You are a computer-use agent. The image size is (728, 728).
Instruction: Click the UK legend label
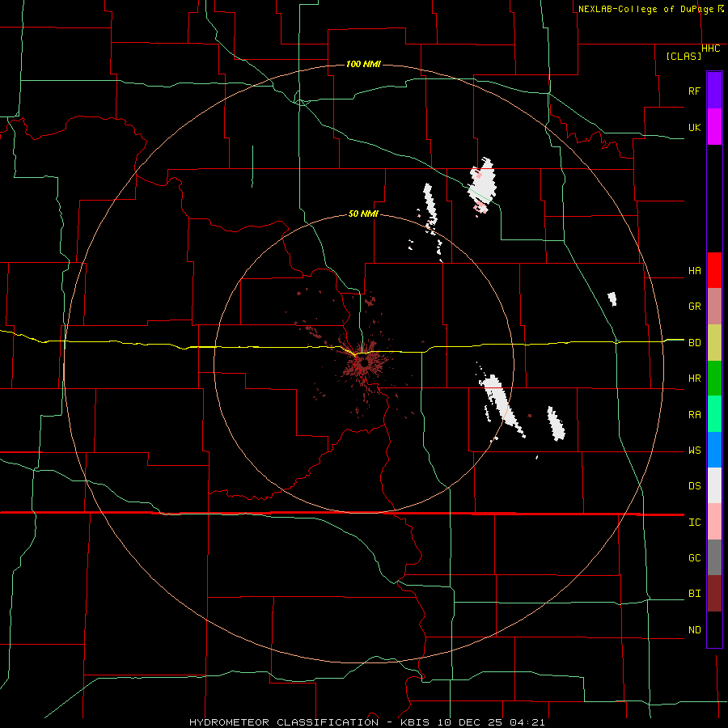tap(694, 127)
